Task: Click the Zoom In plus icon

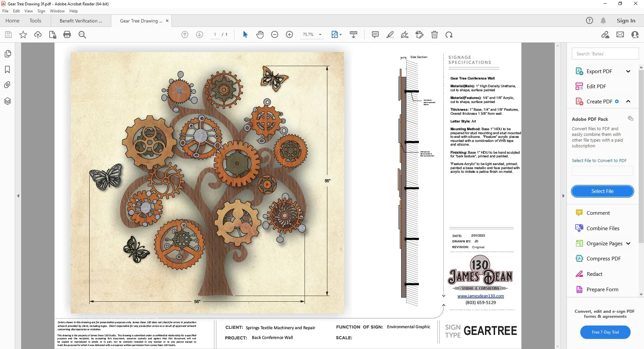Action: coord(289,35)
